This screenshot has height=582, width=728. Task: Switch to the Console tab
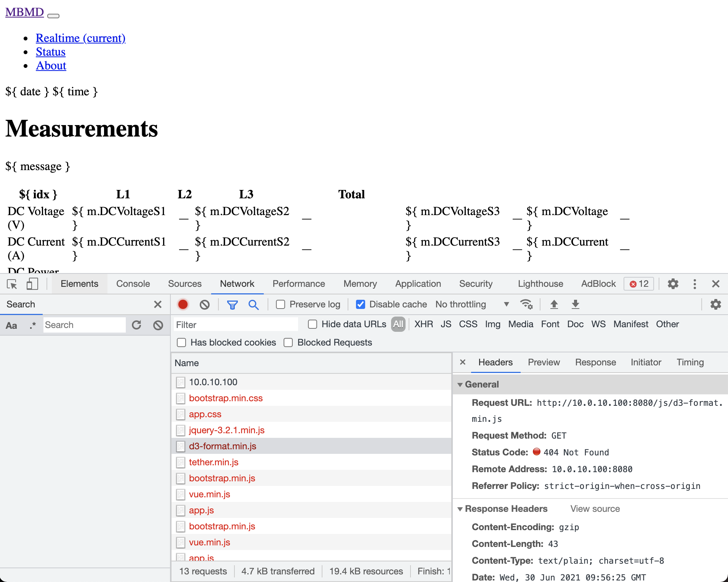point(133,284)
